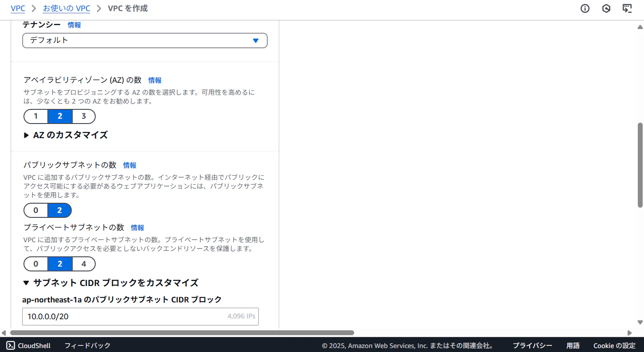Open 情報 link for アベイラビリティゾーン

155,80
